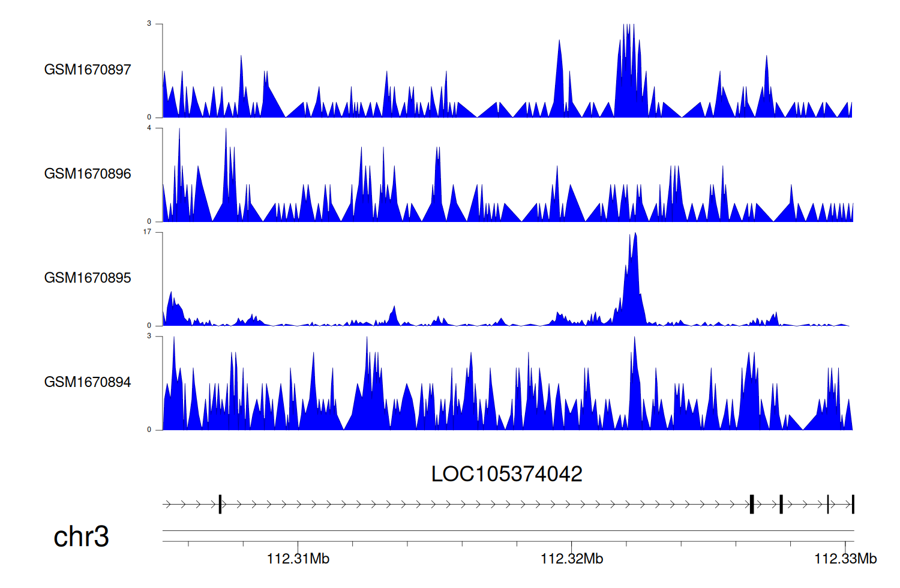The width and height of the screenshot is (900, 588).
Task: Select the GSM1670894 track label
Action: pos(88,382)
